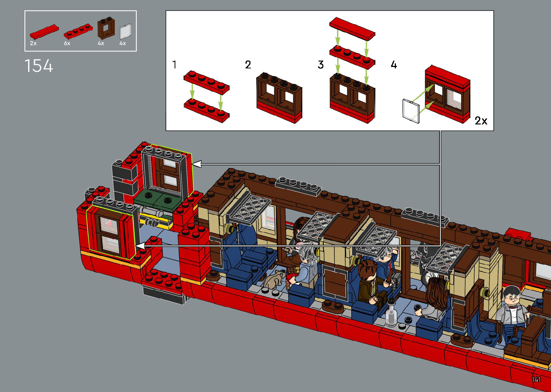The image size is (551, 392).
Task: Click the small dog figure on the floor
Action: pos(274,279)
